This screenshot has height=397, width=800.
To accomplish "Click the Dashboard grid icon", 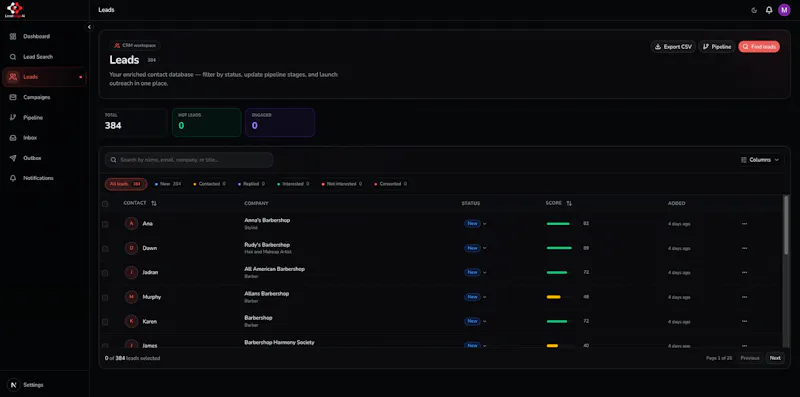I will pos(13,36).
